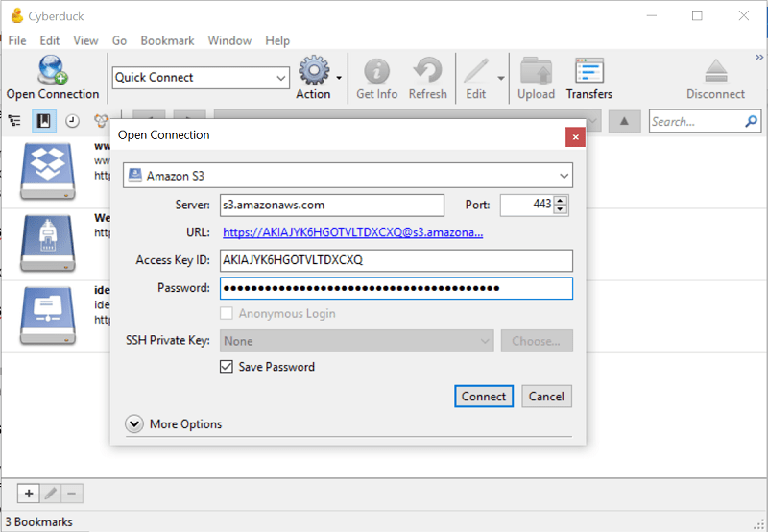Screen dimensions: 768x532
Task: Remove bookmark with the minus button
Action: tap(72, 494)
